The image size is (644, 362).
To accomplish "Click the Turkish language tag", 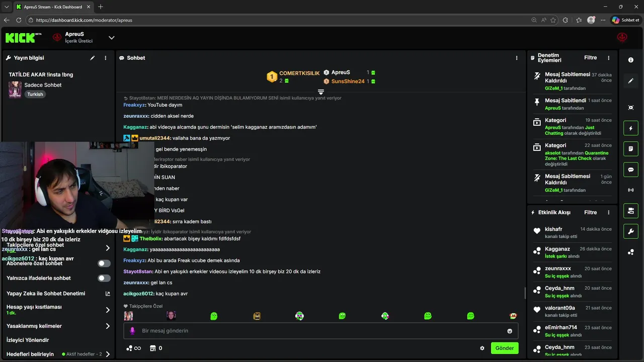I will (x=35, y=95).
